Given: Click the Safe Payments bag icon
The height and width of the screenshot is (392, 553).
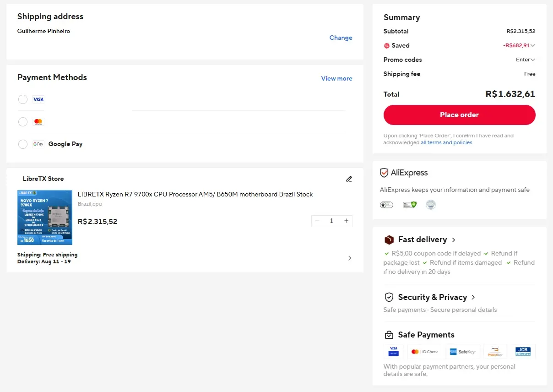Looking at the screenshot, I should click(389, 335).
